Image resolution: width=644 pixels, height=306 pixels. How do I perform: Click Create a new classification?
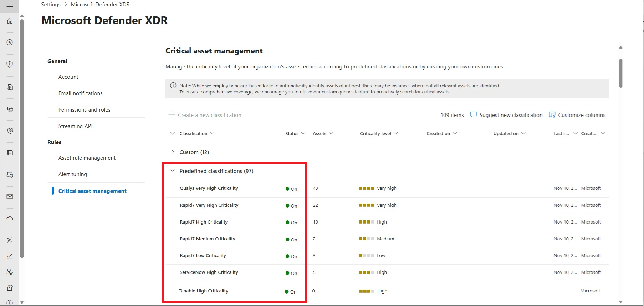coord(205,115)
